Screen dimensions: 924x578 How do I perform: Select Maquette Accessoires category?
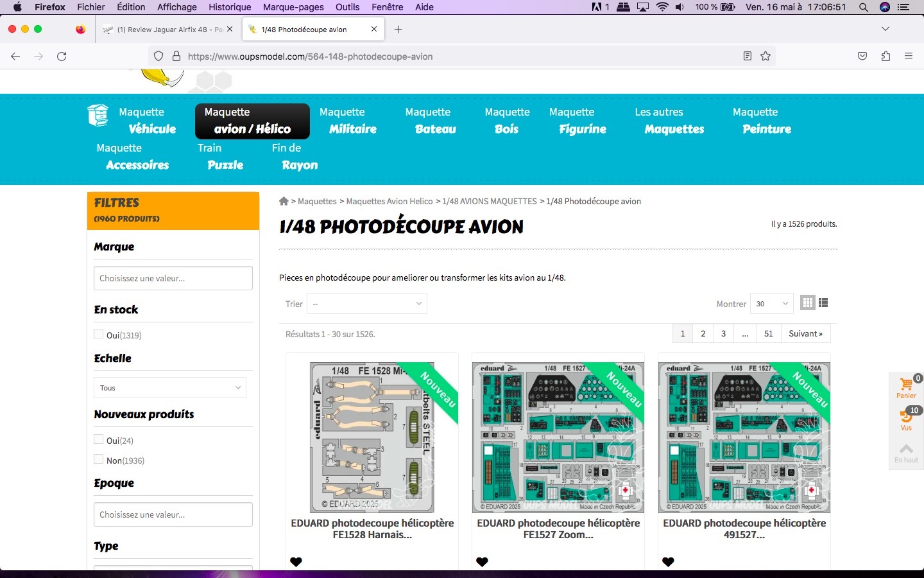tap(133, 157)
